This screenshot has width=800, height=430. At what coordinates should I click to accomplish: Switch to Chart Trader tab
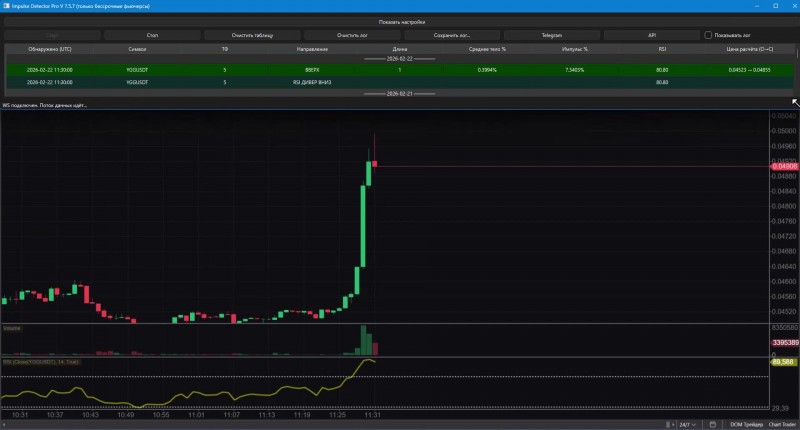coord(782,424)
